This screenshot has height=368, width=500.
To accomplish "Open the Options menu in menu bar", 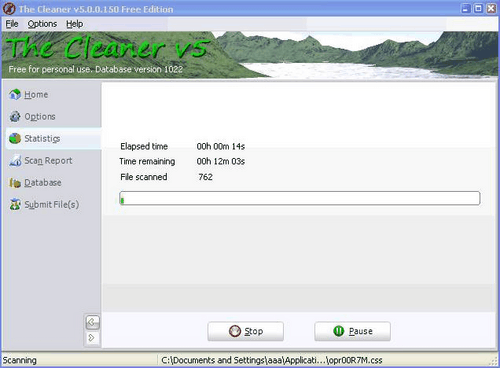I will pyautogui.click(x=42, y=24).
